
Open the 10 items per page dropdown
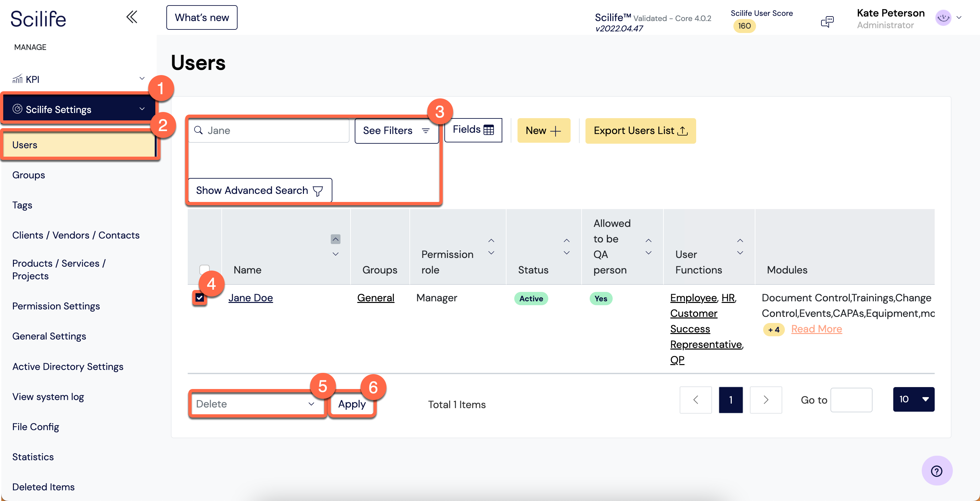pyautogui.click(x=913, y=399)
